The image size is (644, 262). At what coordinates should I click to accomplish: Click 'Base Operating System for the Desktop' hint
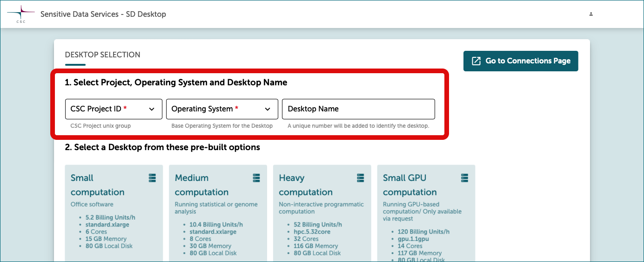222,126
